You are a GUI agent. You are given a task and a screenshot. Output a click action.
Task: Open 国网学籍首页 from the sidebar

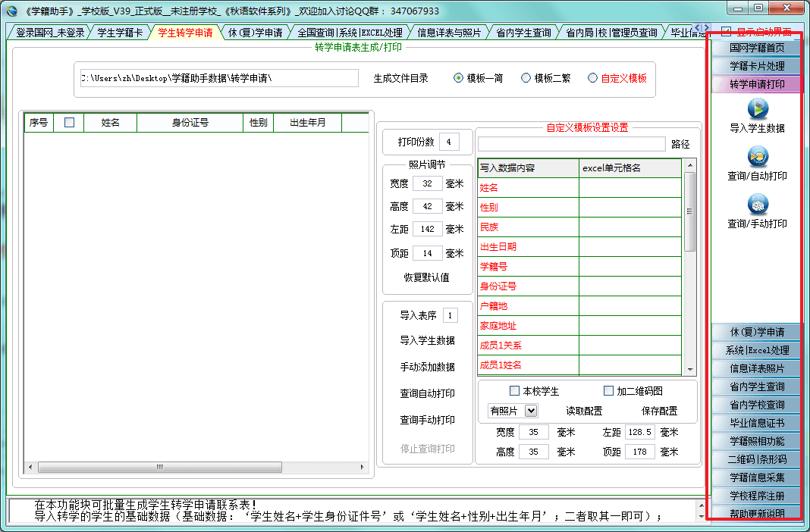[758, 47]
